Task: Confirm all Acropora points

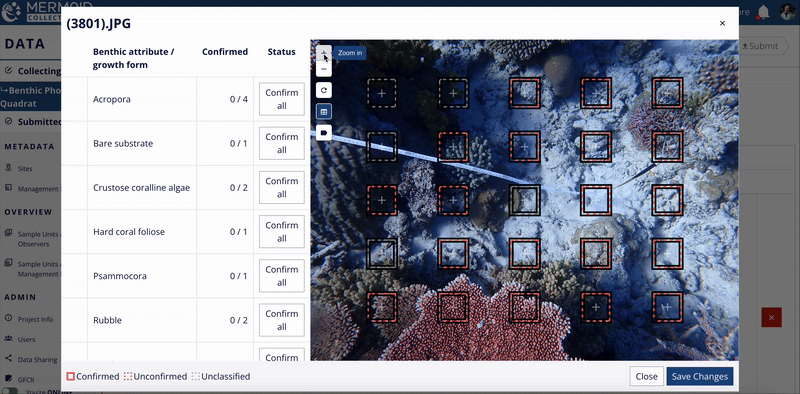Action: tap(282, 99)
